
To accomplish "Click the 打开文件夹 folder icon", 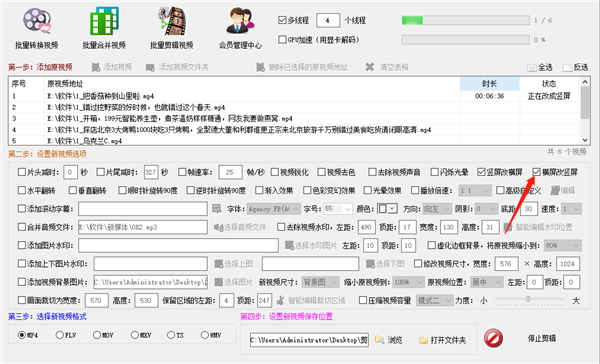I will click(x=423, y=340).
